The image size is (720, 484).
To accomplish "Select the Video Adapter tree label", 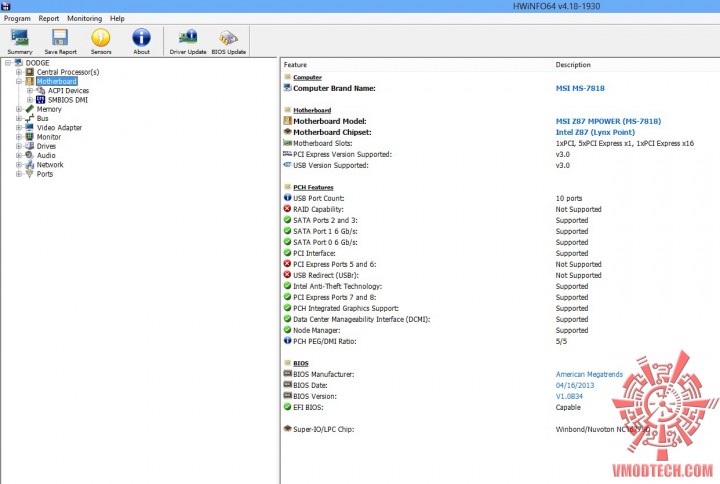I will tap(59, 128).
